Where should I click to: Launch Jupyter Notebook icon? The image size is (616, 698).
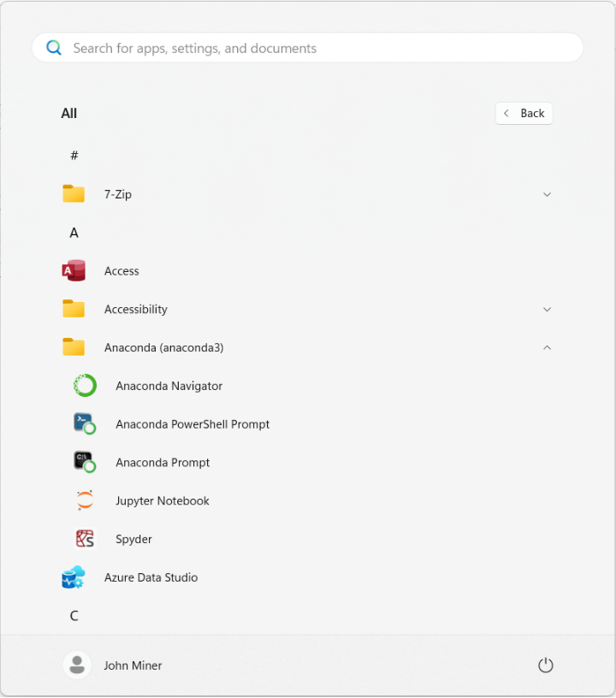85,500
